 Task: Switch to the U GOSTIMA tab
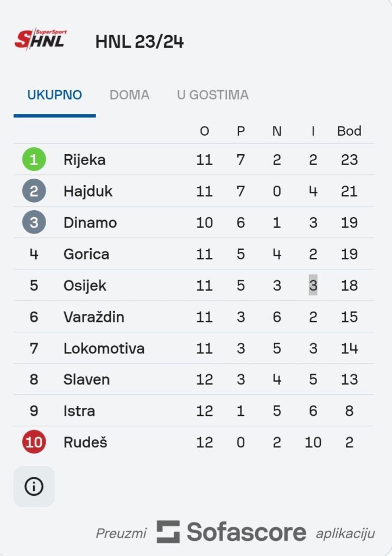coord(213,95)
